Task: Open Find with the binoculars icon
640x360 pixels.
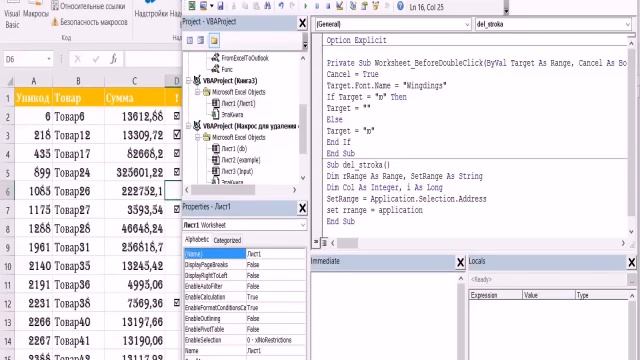Action: (x=267, y=6)
